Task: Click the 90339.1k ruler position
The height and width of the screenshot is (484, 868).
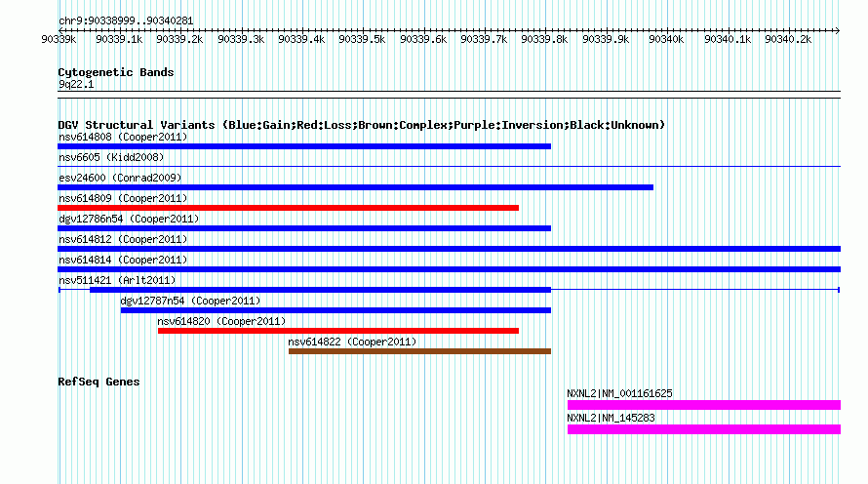Action: 119,39
